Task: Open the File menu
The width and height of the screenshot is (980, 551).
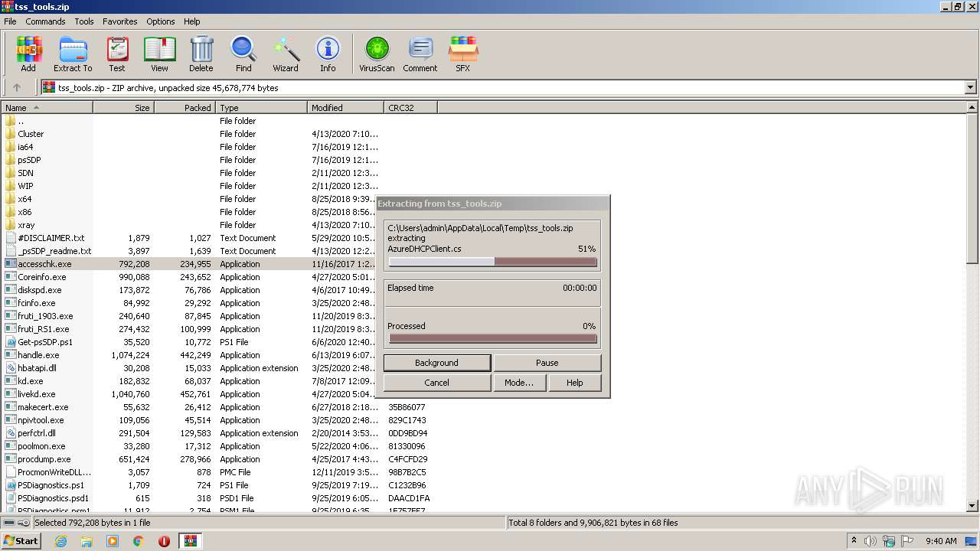Action: [10, 21]
